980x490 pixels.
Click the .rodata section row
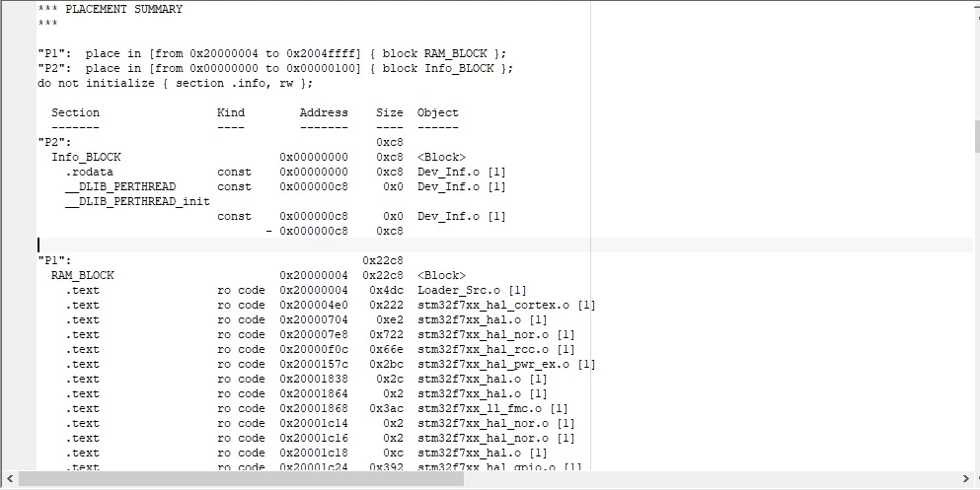[271, 173]
